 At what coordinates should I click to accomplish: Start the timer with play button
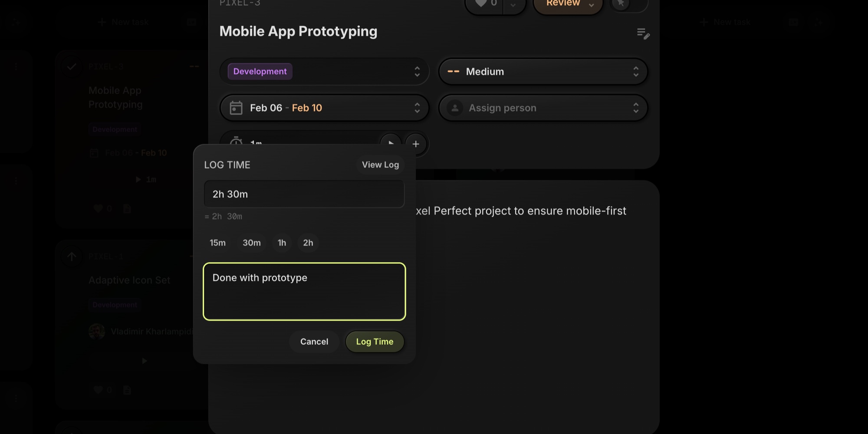(391, 142)
